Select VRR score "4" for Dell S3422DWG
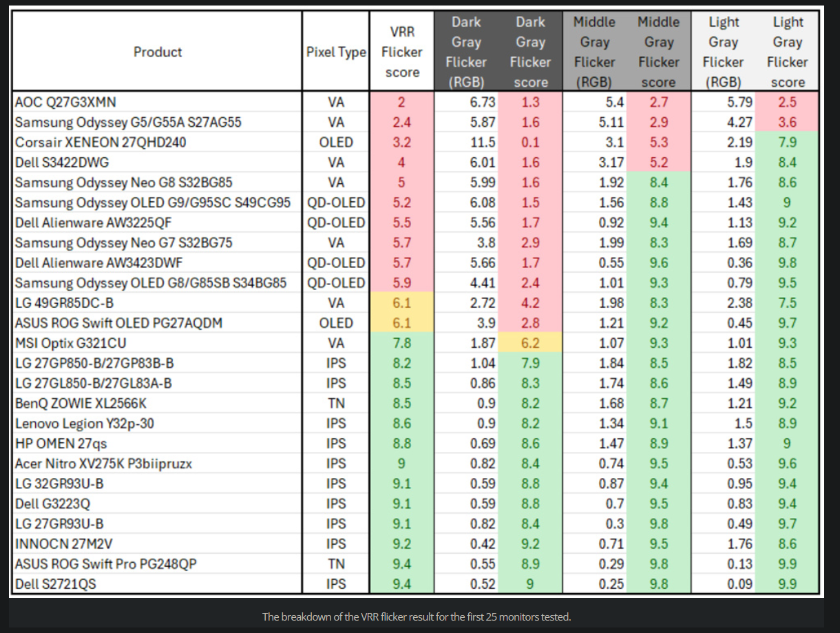Image resolution: width=840 pixels, height=633 pixels. [402, 163]
